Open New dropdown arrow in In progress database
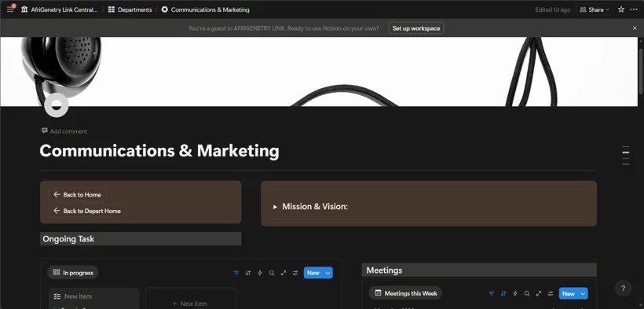This screenshot has height=309, width=644. point(327,273)
